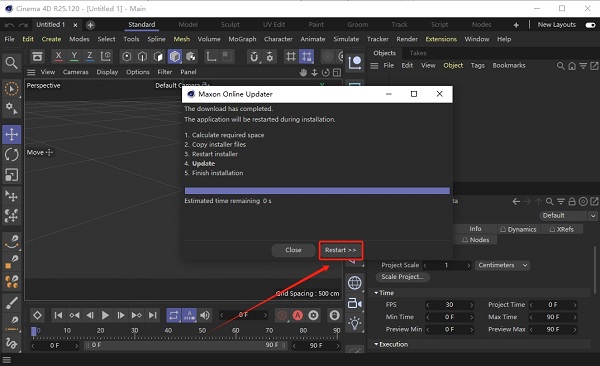The height and width of the screenshot is (366, 600).
Task: Click the Scale Project... button
Action: tap(403, 277)
